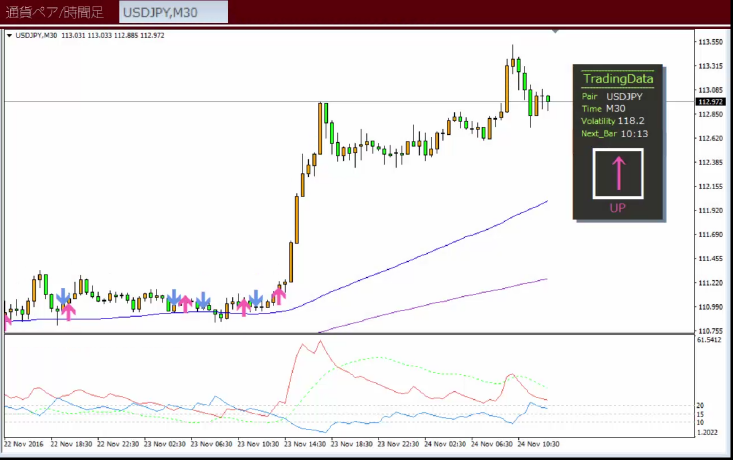Click the USDJPY,M30 field in the title bar
The height and width of the screenshot is (460, 733).
173,12
